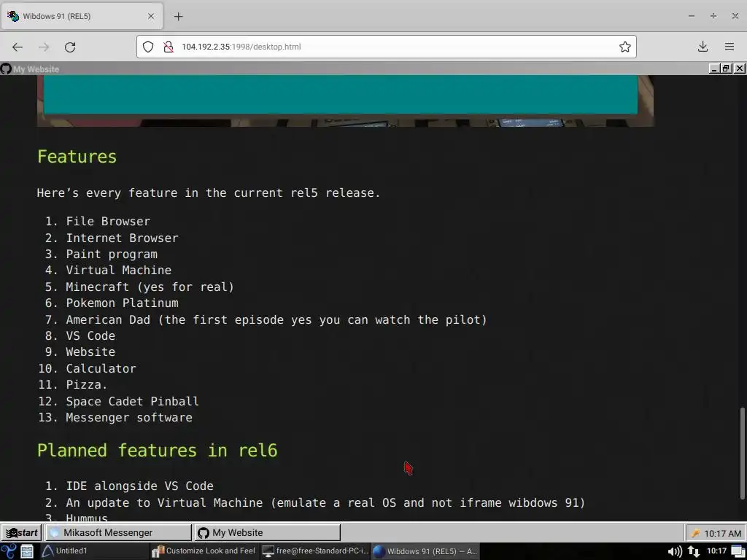Open the desktop panel application menu icon
Viewport: 747px width, 560px height.
[x=9, y=551]
